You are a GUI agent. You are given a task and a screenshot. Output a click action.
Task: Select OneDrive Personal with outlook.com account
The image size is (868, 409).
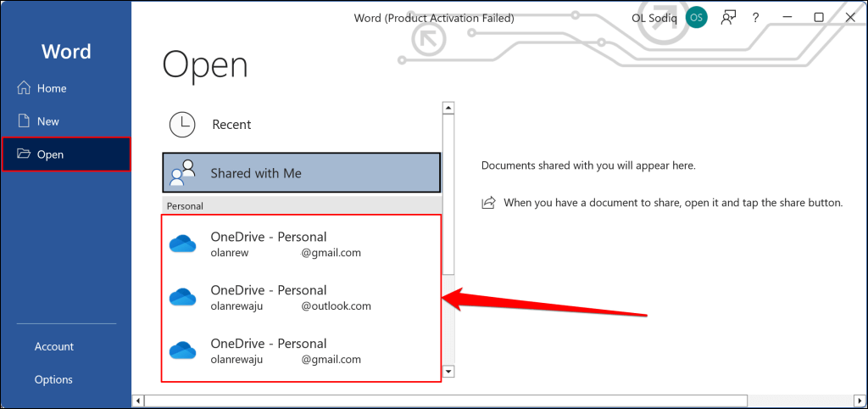coord(302,298)
